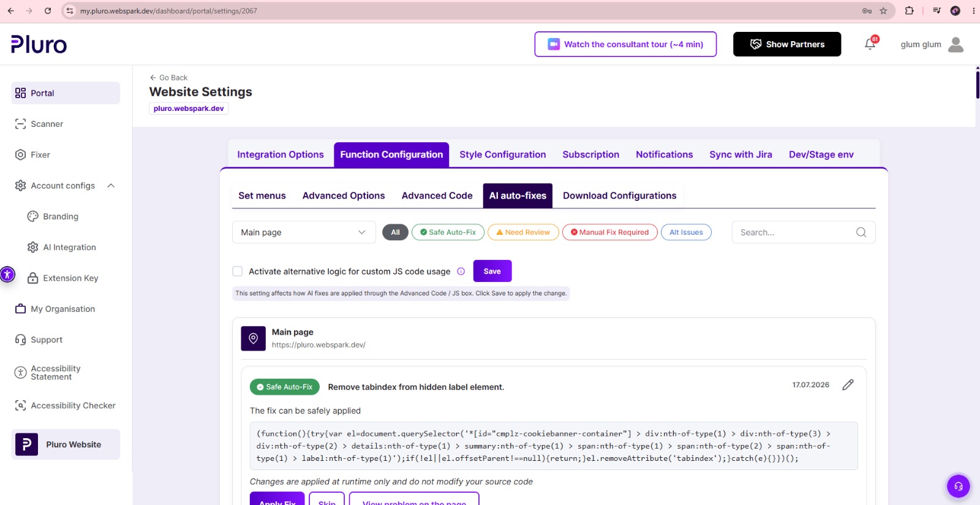
Task: Open Advanced Code sub-tab
Action: pos(437,196)
